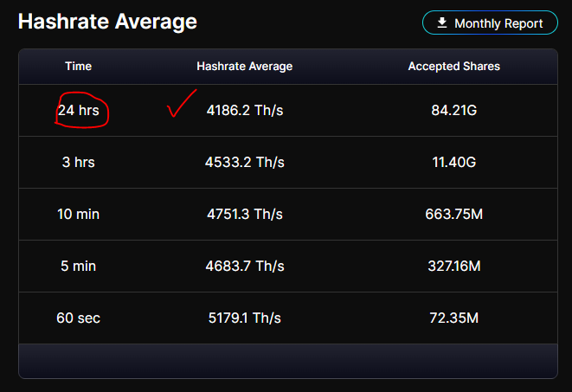Click the Hashrate Average page title
The height and width of the screenshot is (392, 572).
107,22
